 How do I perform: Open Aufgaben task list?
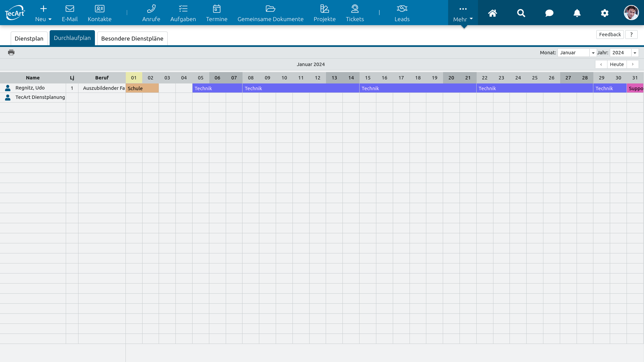pos(183,13)
